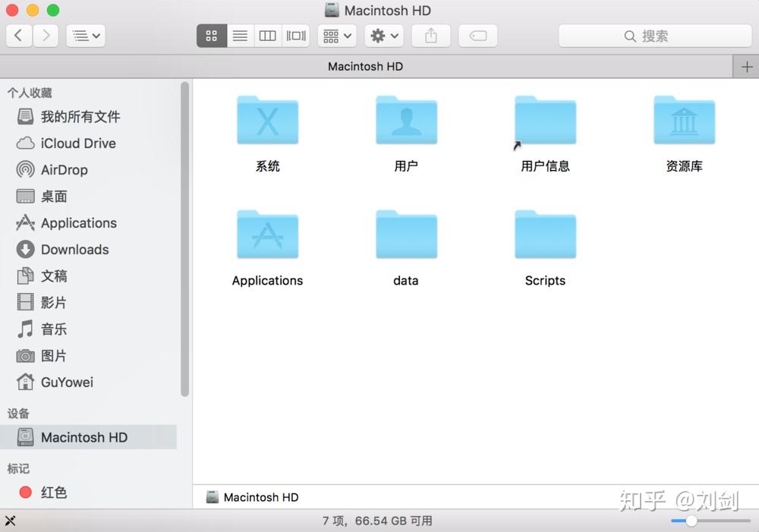Open the back history dropdown control
The height and width of the screenshot is (532, 759).
coord(86,35)
